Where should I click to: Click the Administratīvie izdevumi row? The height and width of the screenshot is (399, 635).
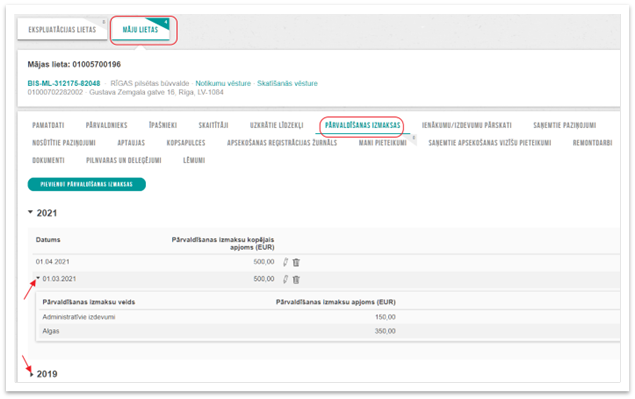(x=329, y=317)
